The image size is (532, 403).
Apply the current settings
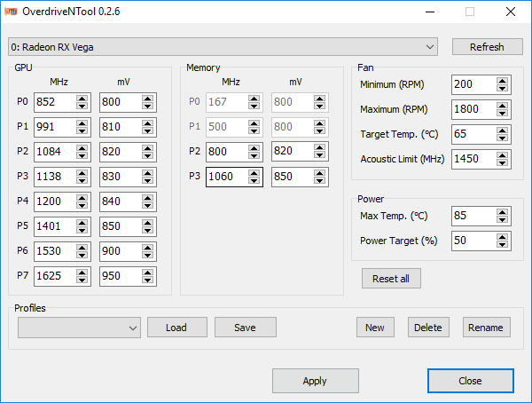[315, 381]
